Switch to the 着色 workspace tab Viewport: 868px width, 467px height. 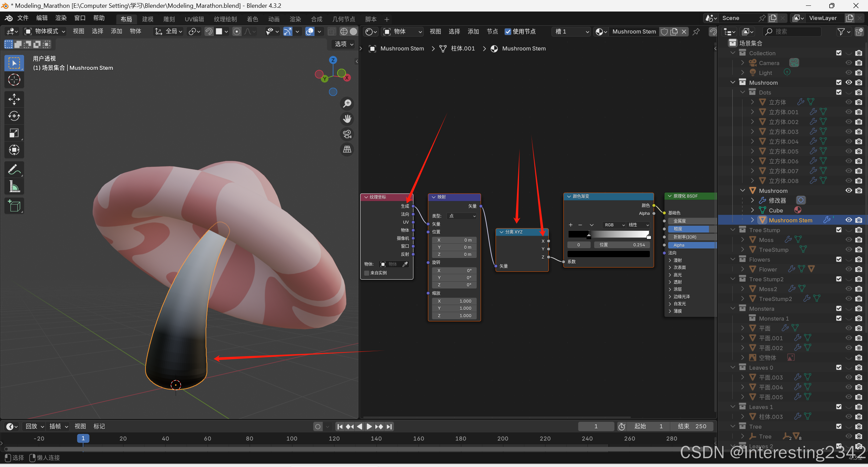click(252, 19)
